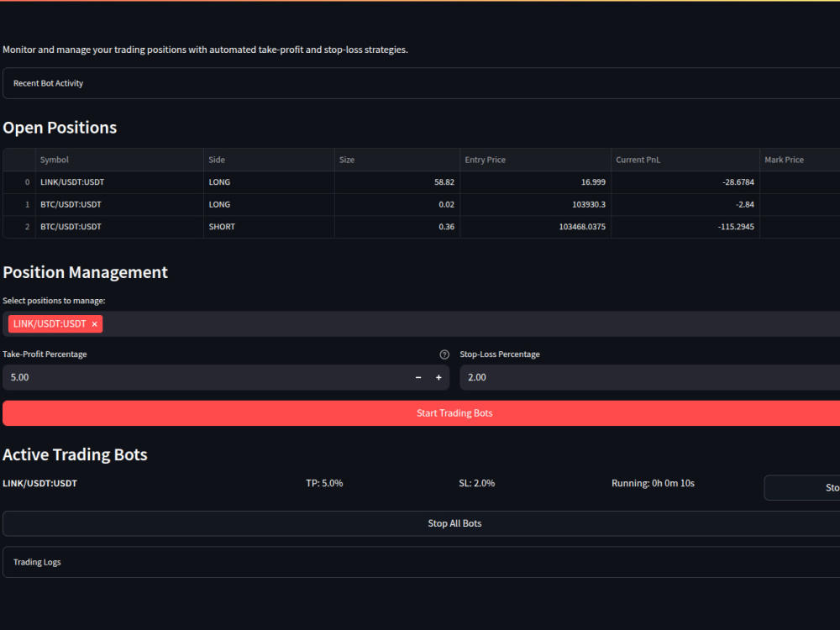Click LONG side cell in LINK row
840x630 pixels.
click(269, 182)
